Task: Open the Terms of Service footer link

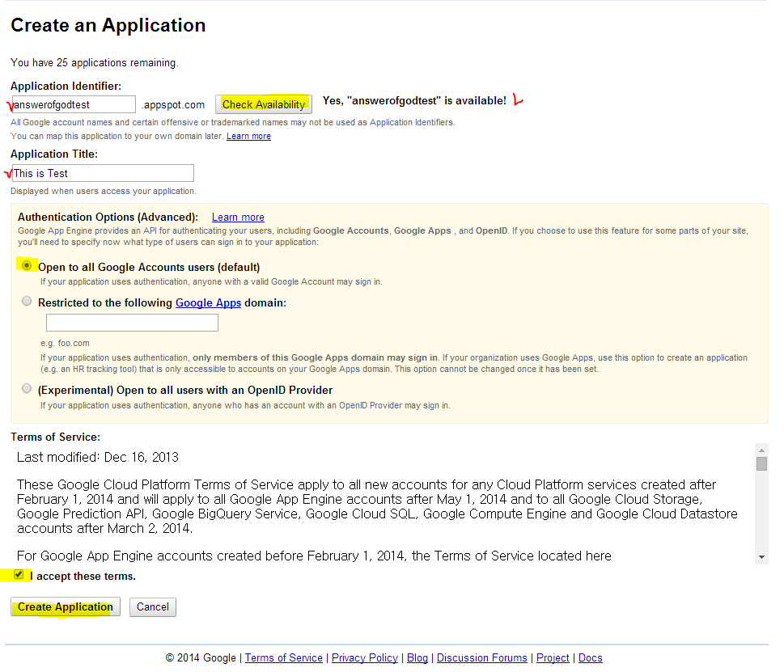Action: point(283,658)
